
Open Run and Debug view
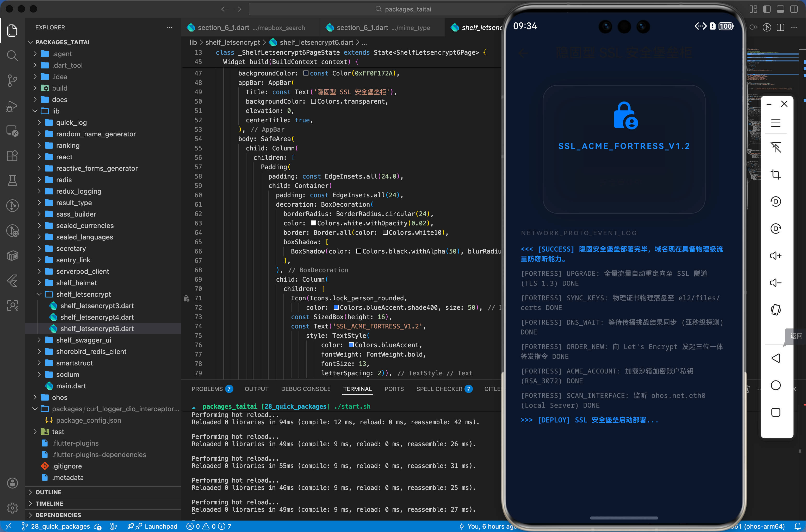point(12,106)
